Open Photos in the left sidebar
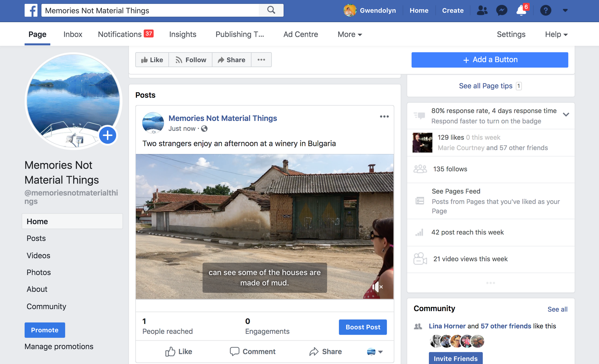Screen dimensions: 599x364 coord(39,272)
